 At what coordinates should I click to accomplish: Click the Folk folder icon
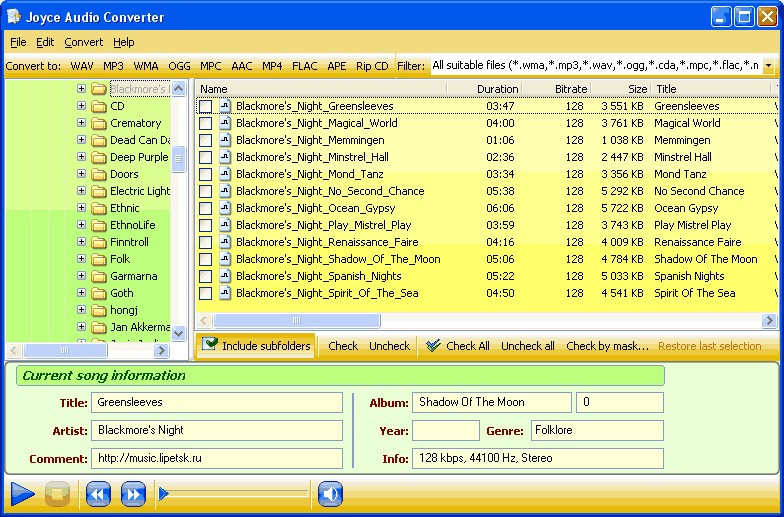(99, 260)
